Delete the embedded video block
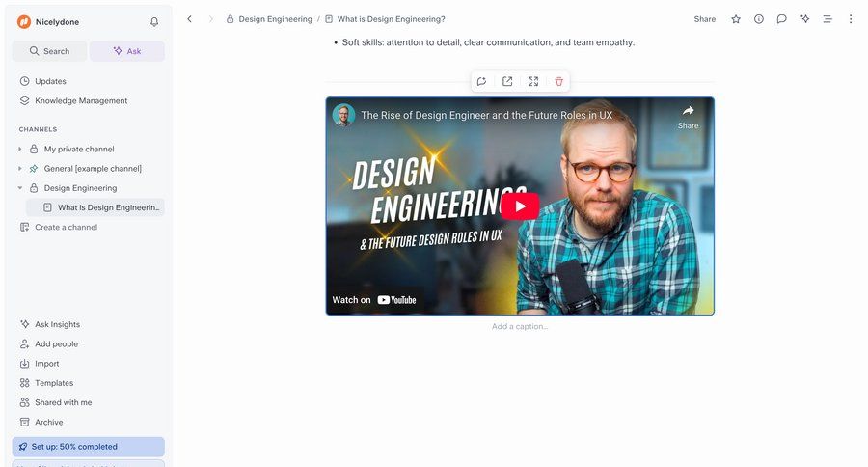This screenshot has width=868, height=467. tap(558, 82)
